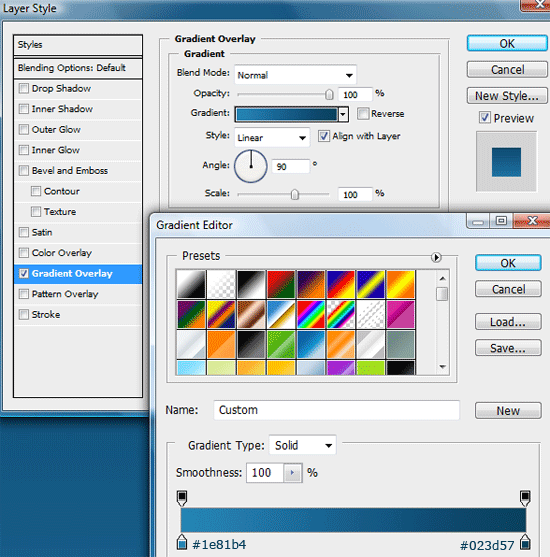
Task: Select the foreground to transparent preset
Action: point(221,284)
